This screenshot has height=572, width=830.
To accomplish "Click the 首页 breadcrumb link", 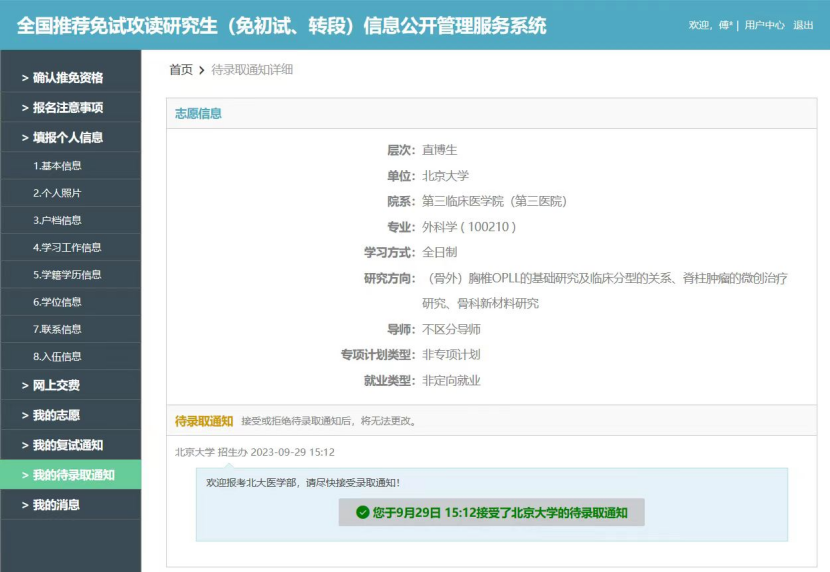I will (180, 70).
